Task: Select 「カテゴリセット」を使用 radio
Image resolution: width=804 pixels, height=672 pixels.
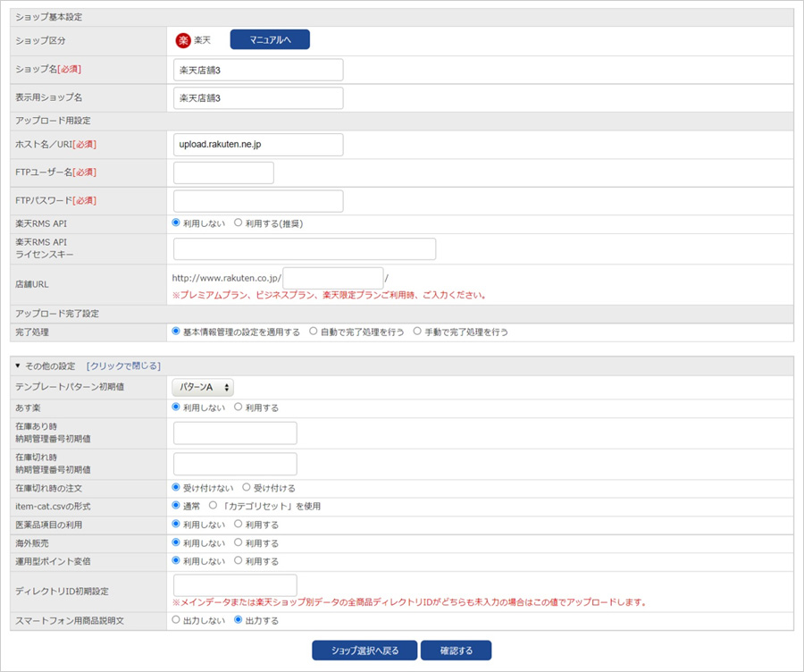Action: coord(213,505)
